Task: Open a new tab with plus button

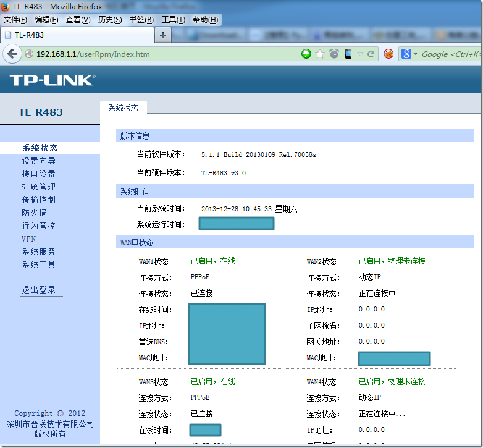Action: tap(163, 35)
